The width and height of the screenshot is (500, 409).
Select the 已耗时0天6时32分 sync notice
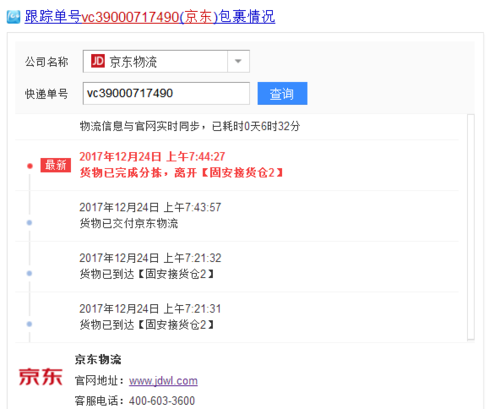(190, 126)
